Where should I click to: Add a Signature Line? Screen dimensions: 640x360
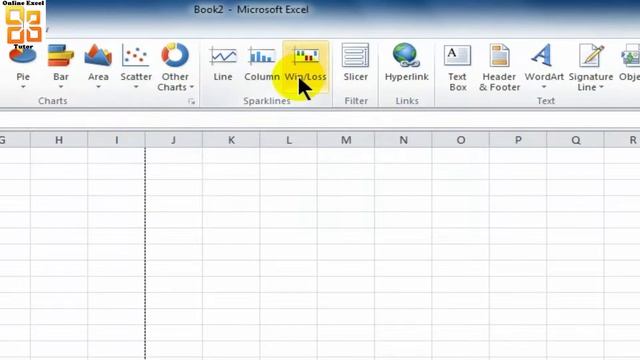pos(591,67)
